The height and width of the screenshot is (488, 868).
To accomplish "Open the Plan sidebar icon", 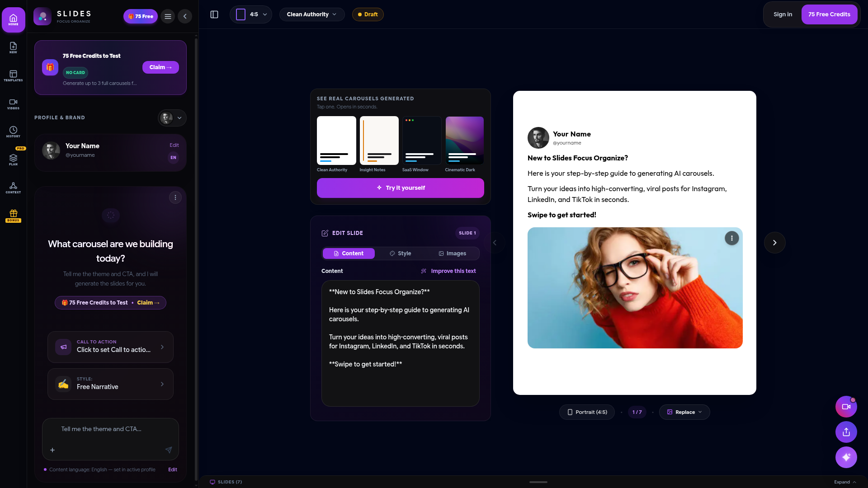I will tap(13, 160).
